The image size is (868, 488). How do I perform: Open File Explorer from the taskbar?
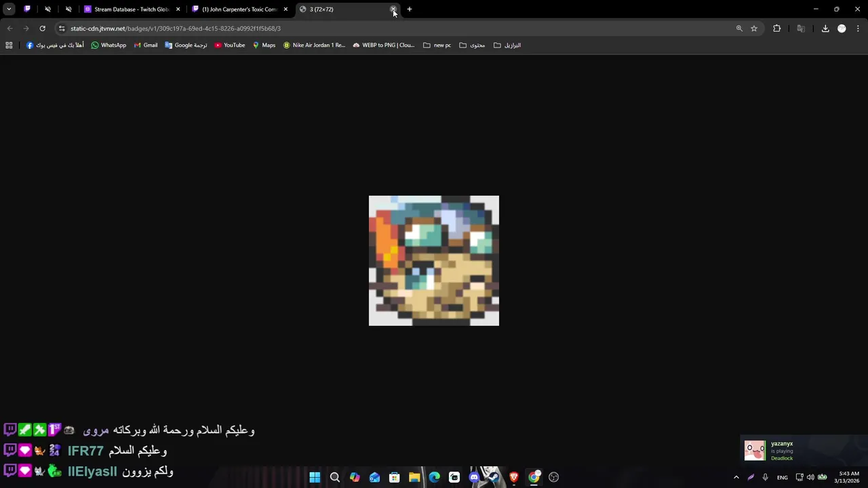click(x=414, y=477)
